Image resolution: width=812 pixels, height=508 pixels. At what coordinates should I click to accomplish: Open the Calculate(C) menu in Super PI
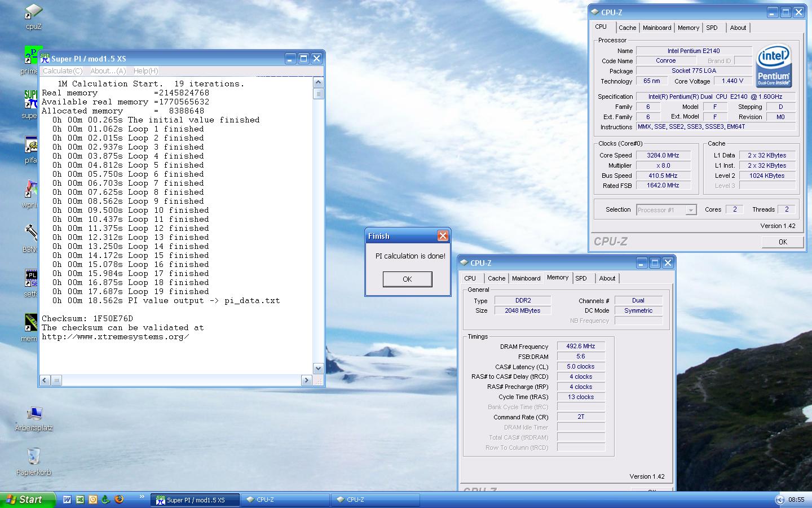click(63, 71)
